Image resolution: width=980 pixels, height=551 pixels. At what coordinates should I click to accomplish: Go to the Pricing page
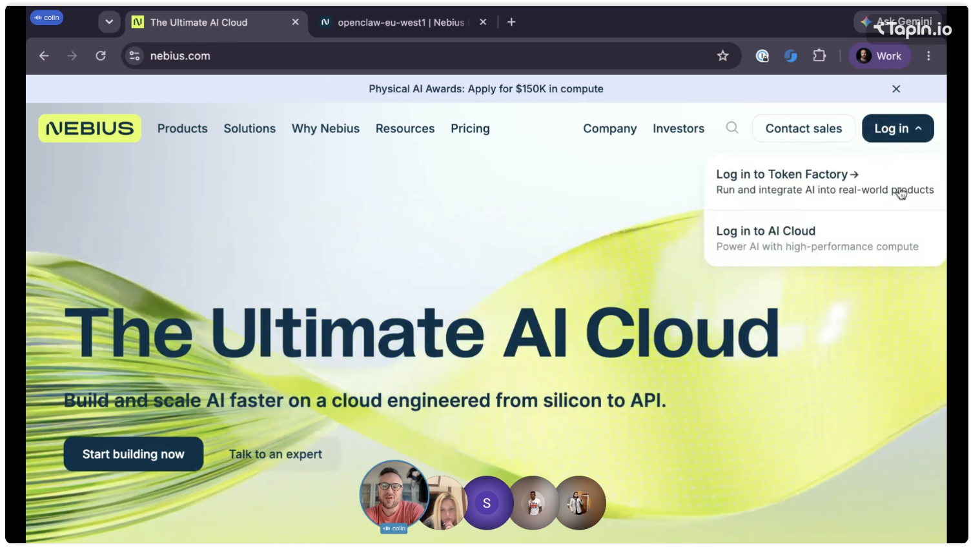pyautogui.click(x=470, y=128)
